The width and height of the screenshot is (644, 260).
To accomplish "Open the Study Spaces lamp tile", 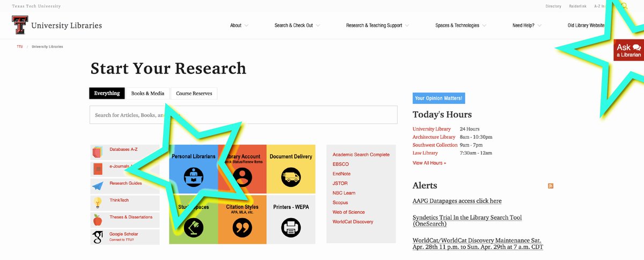I will 193,219.
